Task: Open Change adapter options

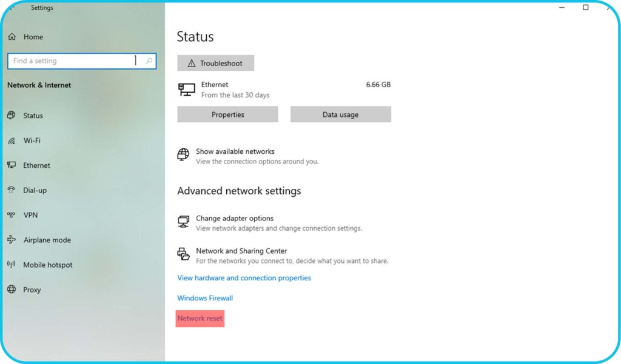Action: 270,223
